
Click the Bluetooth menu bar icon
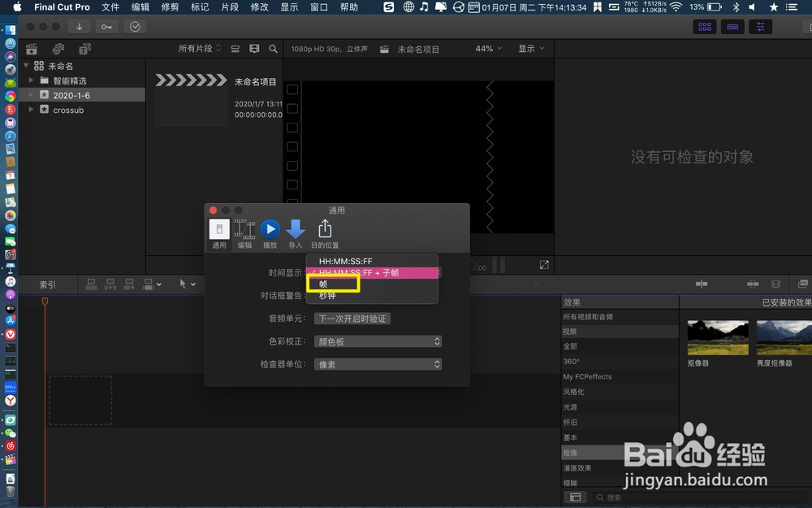(x=736, y=7)
